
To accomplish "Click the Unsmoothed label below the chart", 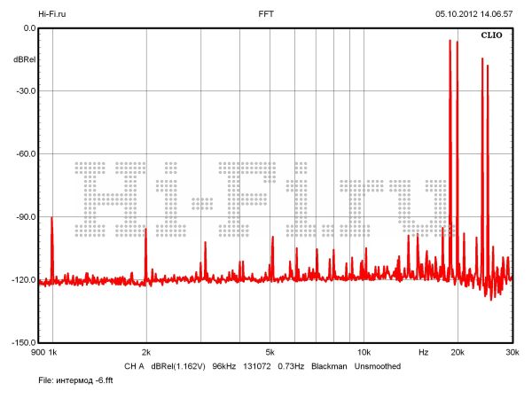I will click(377, 365).
